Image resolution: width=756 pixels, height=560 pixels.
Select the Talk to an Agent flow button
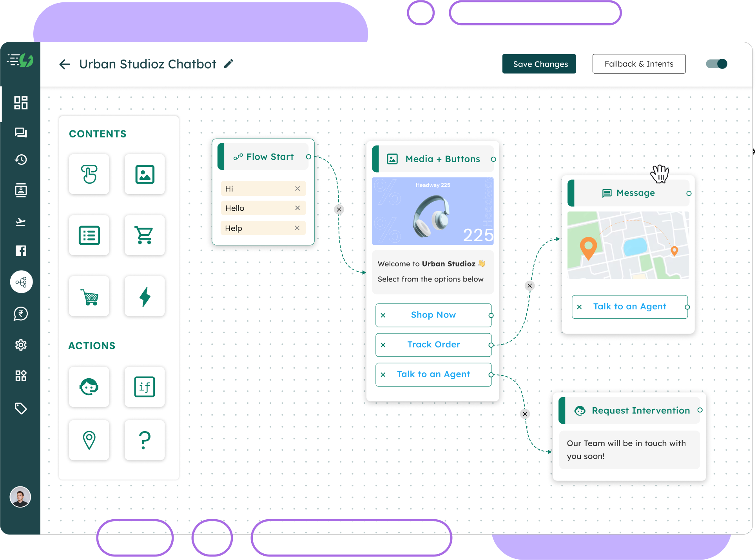(x=434, y=374)
